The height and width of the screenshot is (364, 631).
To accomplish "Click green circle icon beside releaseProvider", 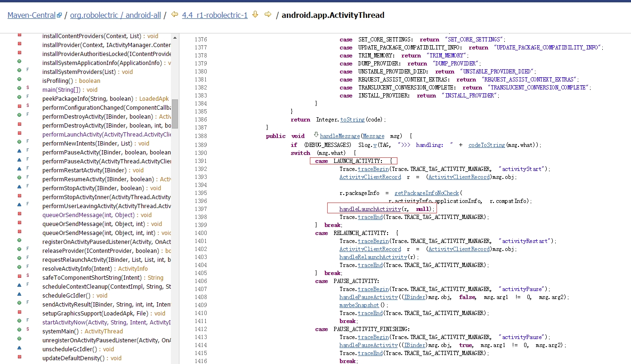I will [x=19, y=249].
